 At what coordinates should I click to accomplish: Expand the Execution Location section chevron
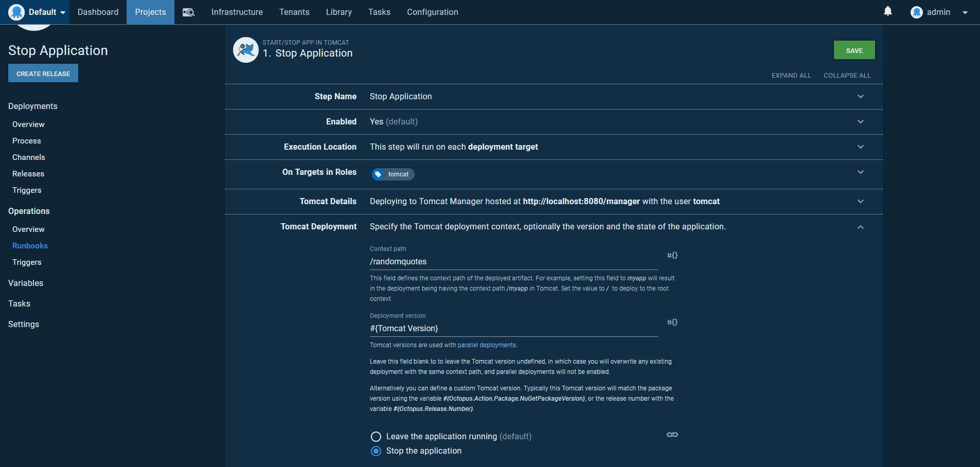(x=860, y=147)
